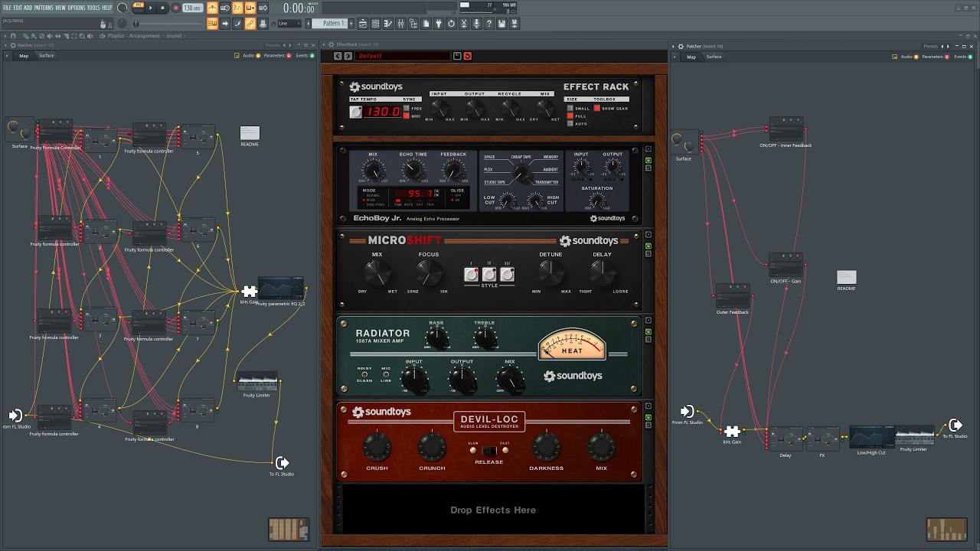Flip Devil-Loc Release slow/fast switch
The width and height of the screenshot is (980, 551).
coord(489,450)
